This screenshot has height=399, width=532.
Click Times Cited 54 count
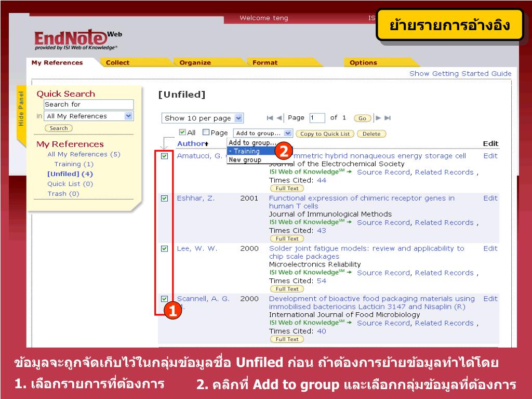tap(322, 281)
